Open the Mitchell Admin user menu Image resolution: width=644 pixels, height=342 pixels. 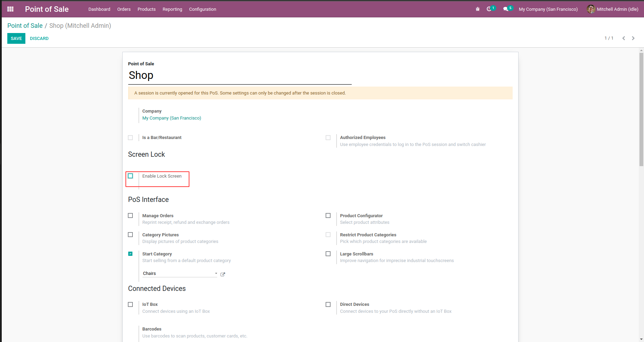click(x=617, y=9)
